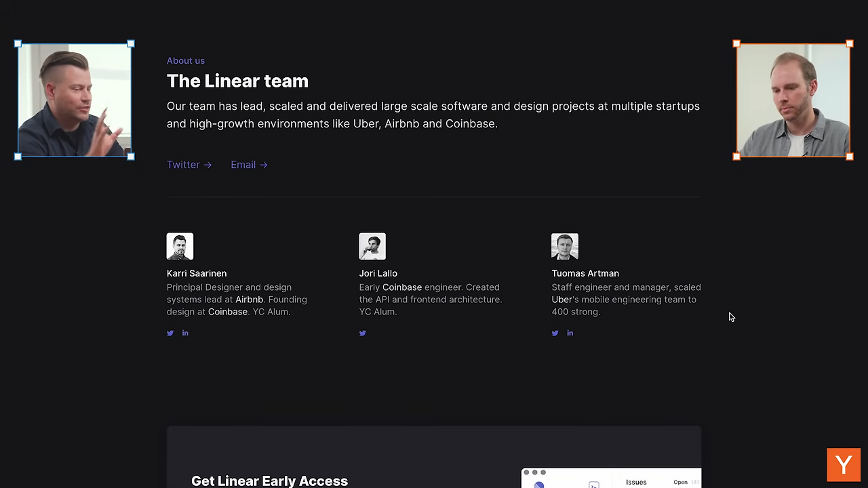Select Tuomas Artman's profile photo

tap(565, 247)
